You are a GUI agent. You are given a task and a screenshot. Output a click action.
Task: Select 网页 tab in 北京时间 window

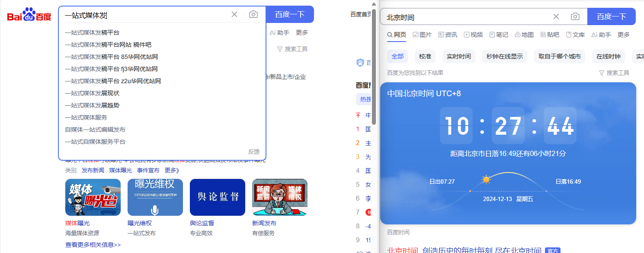point(397,35)
